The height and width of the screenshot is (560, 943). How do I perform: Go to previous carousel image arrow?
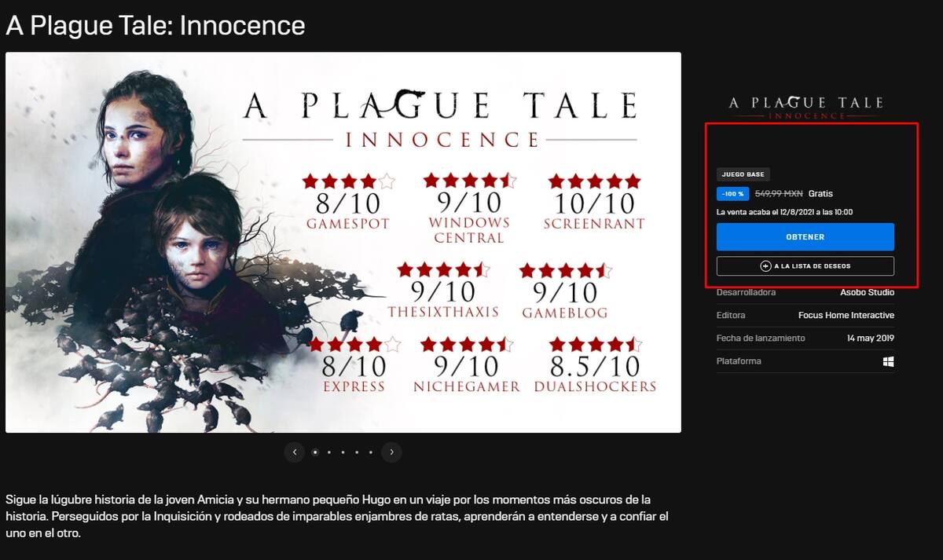(x=295, y=452)
